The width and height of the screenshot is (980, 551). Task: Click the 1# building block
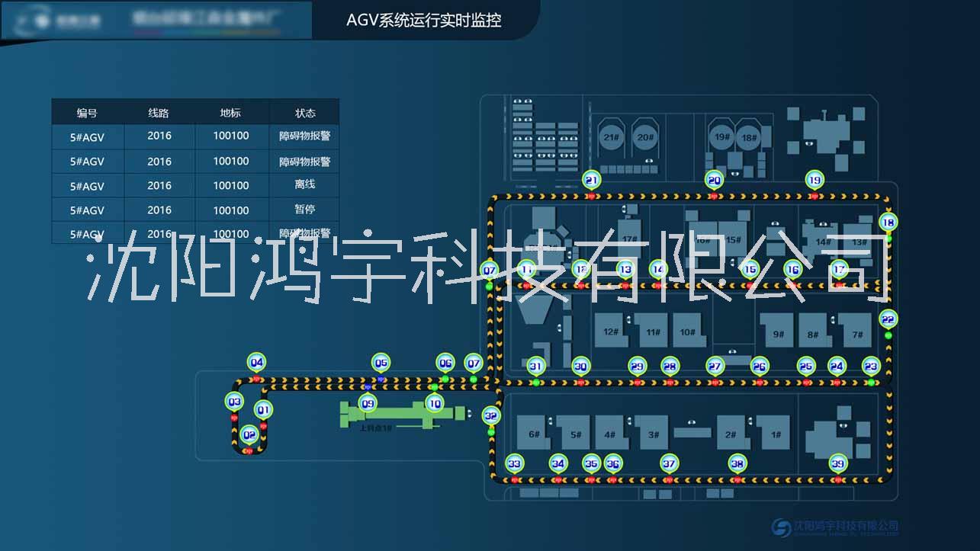(x=775, y=432)
